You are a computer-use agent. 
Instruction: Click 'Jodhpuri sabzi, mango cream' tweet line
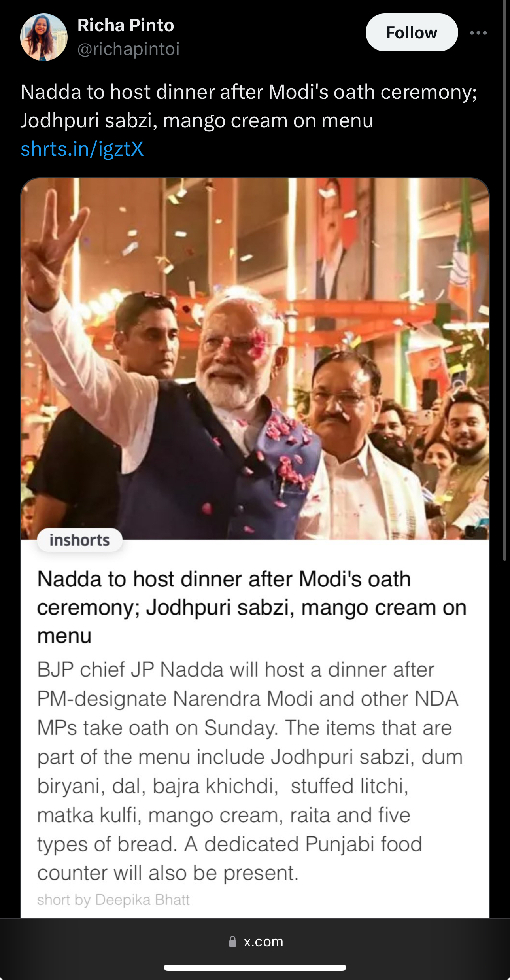(x=197, y=120)
